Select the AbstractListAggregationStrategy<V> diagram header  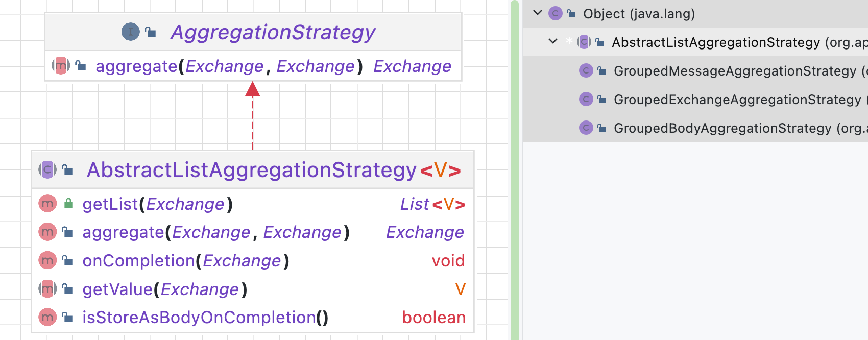click(274, 170)
